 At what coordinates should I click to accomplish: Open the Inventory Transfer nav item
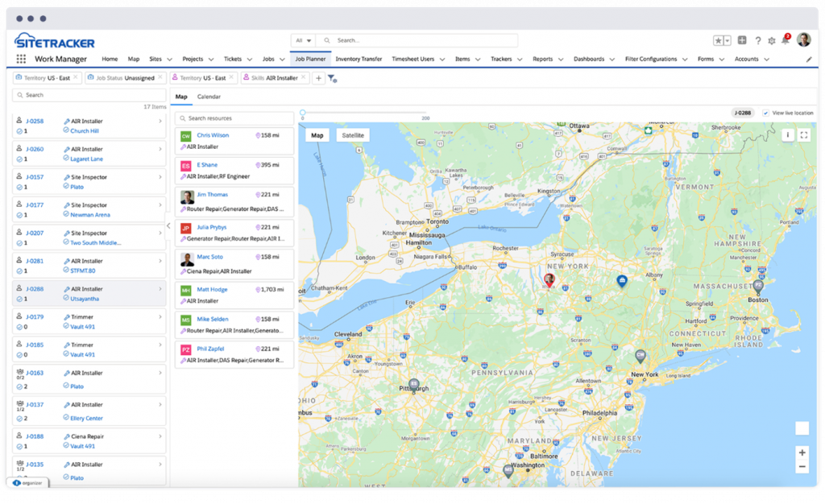[x=359, y=59]
